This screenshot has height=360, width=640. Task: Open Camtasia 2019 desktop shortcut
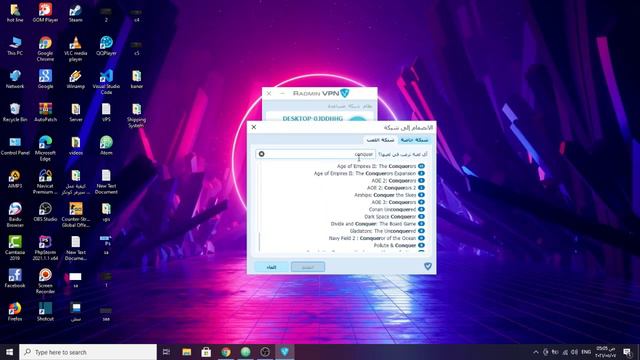tap(15, 248)
